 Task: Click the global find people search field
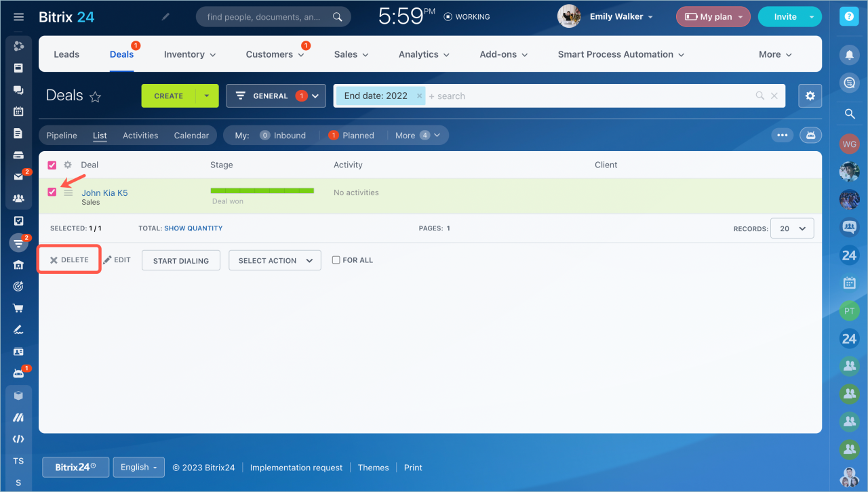coord(273,17)
